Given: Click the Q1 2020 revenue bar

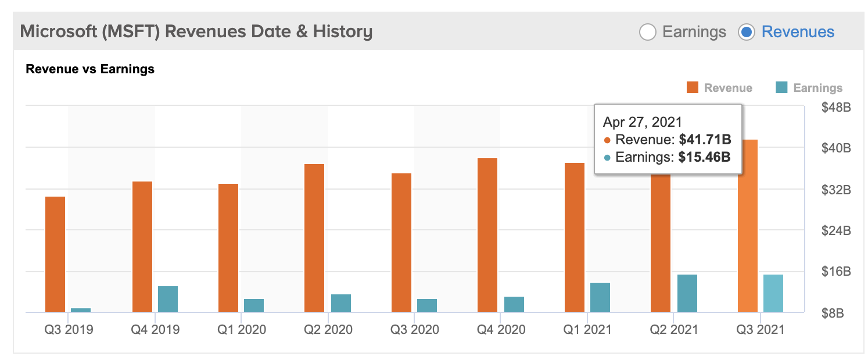Looking at the screenshot, I should (x=228, y=248).
